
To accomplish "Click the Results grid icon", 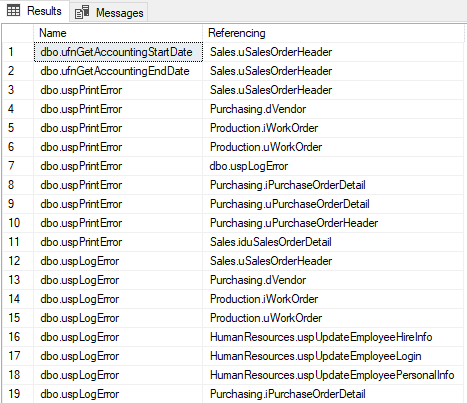I will (x=13, y=11).
